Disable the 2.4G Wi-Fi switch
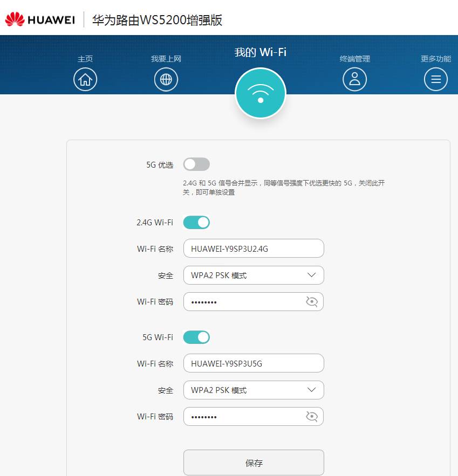The height and width of the screenshot is (476, 458). point(196,223)
